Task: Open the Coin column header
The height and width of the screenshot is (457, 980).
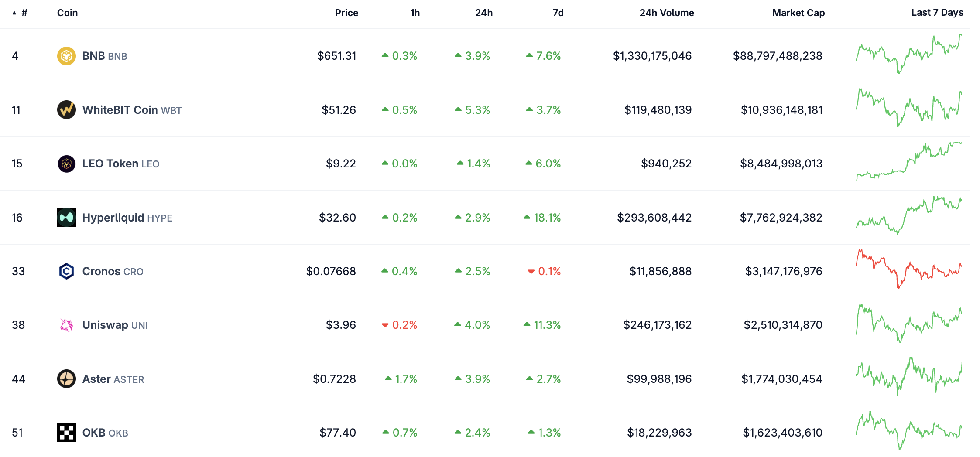Action: point(67,13)
